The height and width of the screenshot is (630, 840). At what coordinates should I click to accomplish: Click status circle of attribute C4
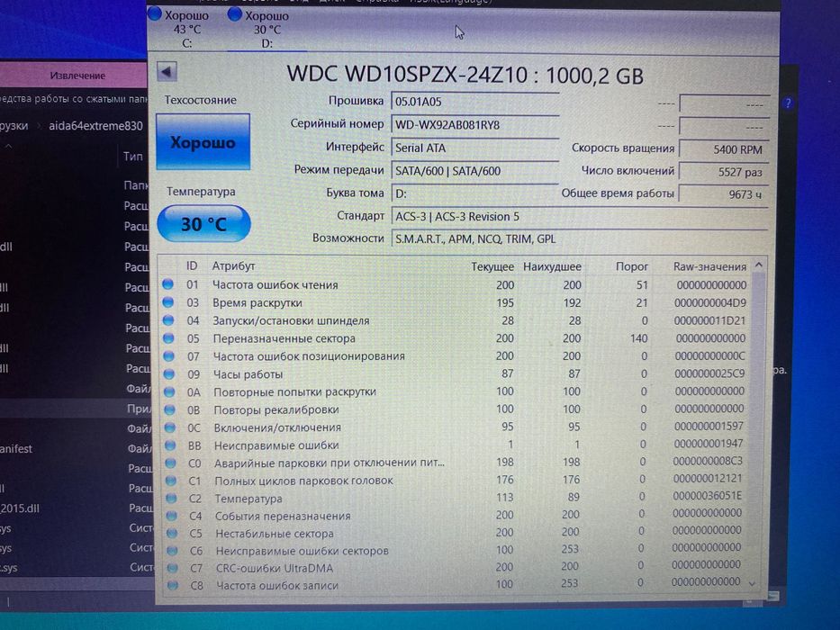[171, 516]
